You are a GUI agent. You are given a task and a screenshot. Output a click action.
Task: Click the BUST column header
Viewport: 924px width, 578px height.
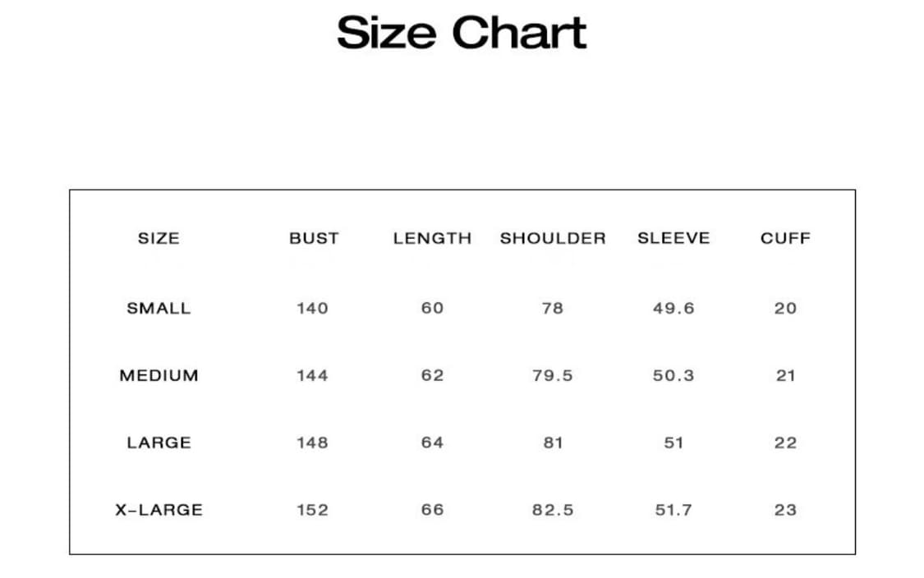[x=314, y=239]
